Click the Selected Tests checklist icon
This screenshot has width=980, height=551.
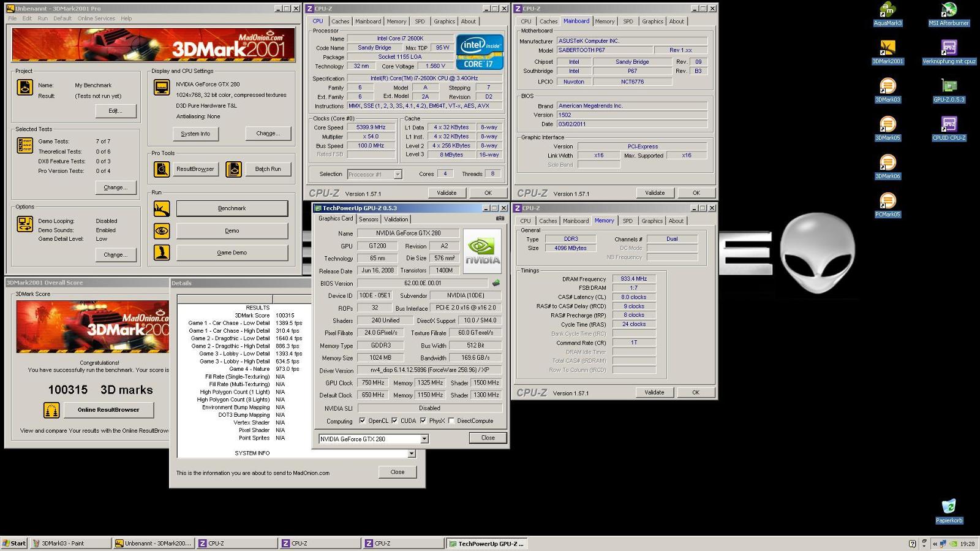point(25,145)
